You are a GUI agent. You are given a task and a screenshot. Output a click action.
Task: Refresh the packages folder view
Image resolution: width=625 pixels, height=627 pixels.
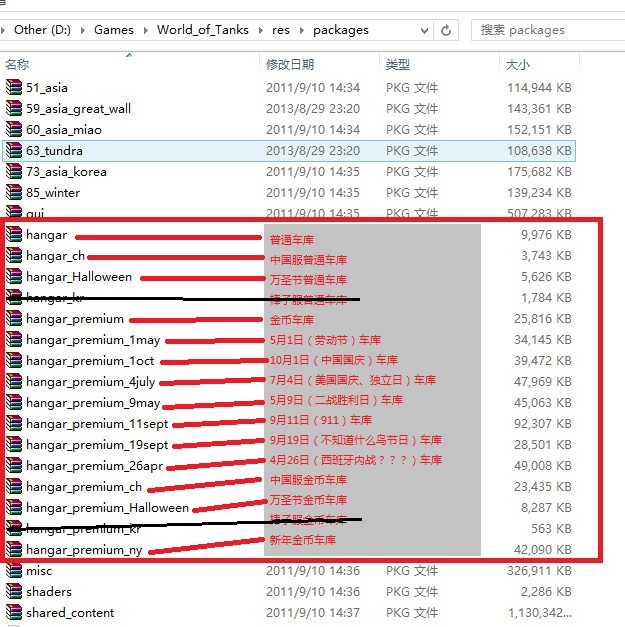coord(446,30)
